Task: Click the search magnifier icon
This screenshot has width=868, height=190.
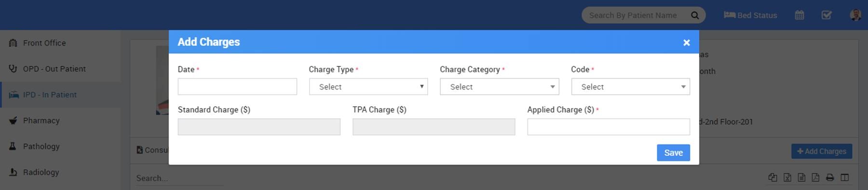Action: click(x=695, y=15)
